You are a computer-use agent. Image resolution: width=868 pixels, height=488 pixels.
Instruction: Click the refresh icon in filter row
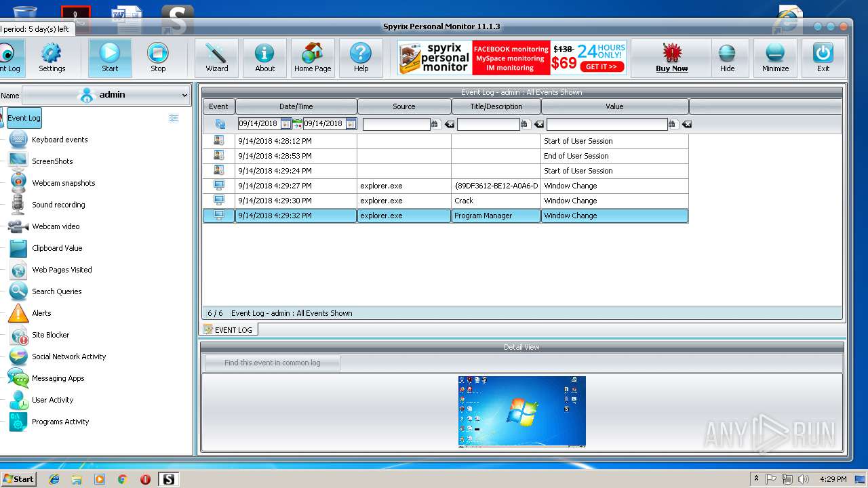220,124
